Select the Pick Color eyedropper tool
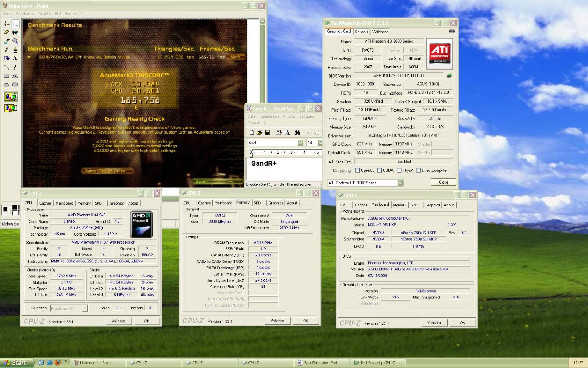This screenshot has width=588, height=368. (6, 41)
